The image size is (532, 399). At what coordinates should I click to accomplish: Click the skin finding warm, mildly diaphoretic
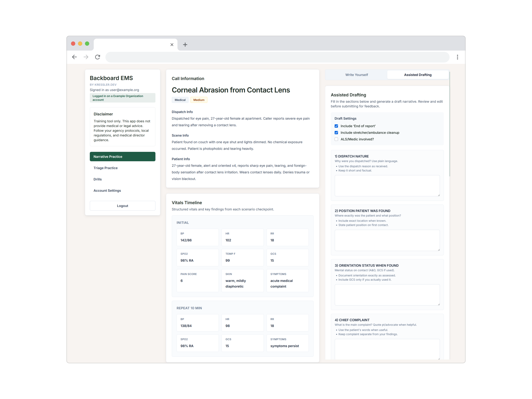tap(236, 283)
